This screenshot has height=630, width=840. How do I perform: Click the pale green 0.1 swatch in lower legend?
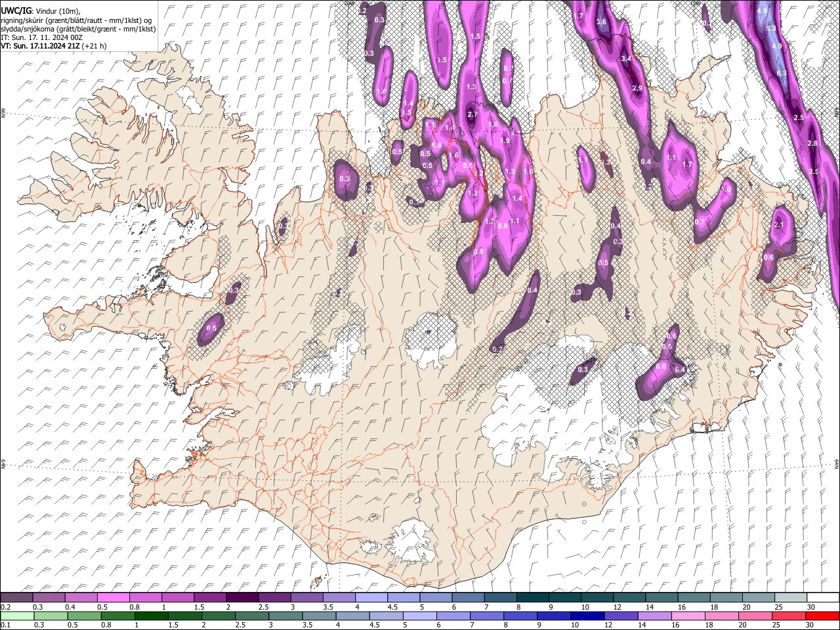pyautogui.click(x=17, y=616)
